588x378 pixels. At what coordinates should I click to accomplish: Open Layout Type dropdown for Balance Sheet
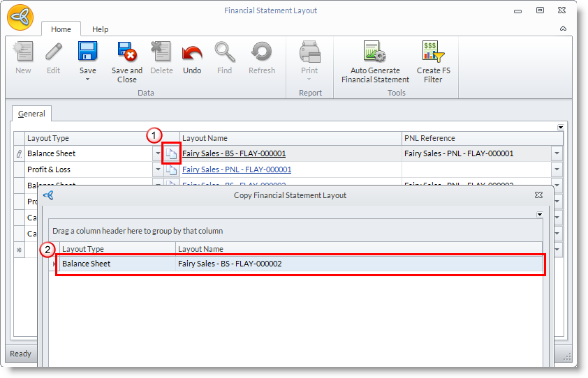pyautogui.click(x=158, y=153)
